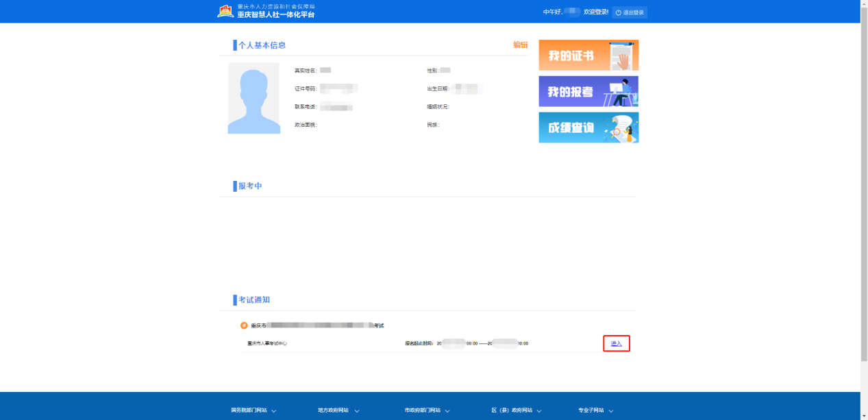
Task: Click the orange exam notice bullet icon
Action: click(244, 325)
